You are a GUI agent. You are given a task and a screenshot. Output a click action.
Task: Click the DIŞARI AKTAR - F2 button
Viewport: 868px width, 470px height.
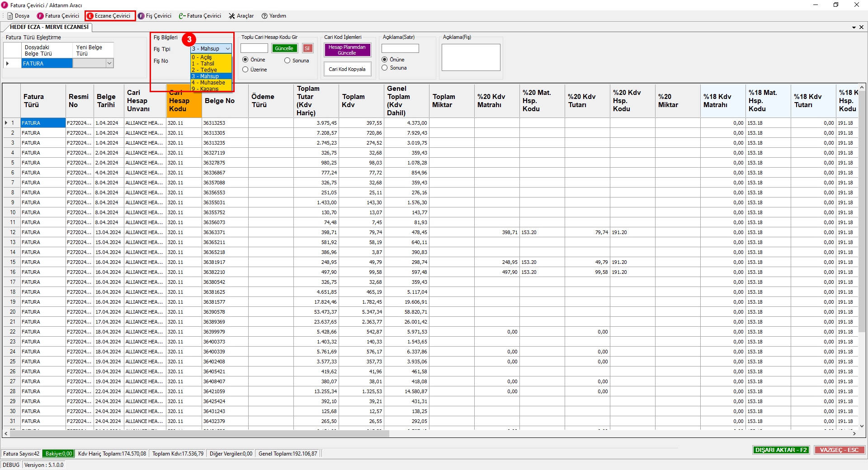pyautogui.click(x=781, y=450)
